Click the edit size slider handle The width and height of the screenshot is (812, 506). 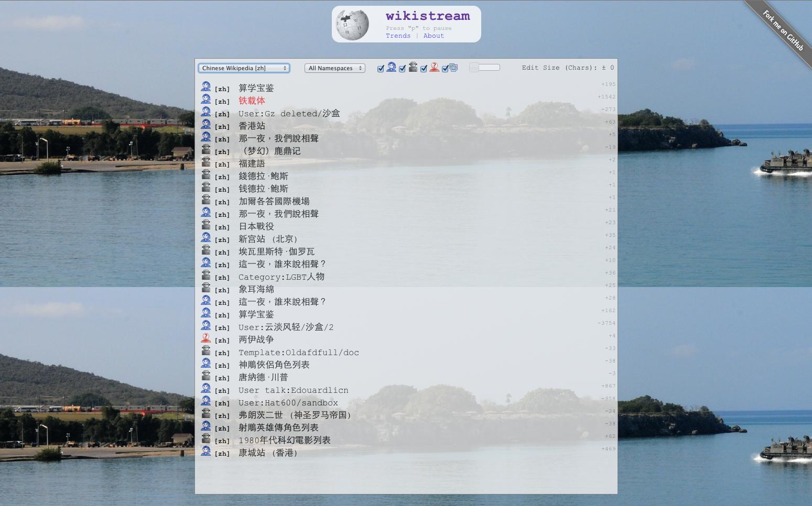474,67
